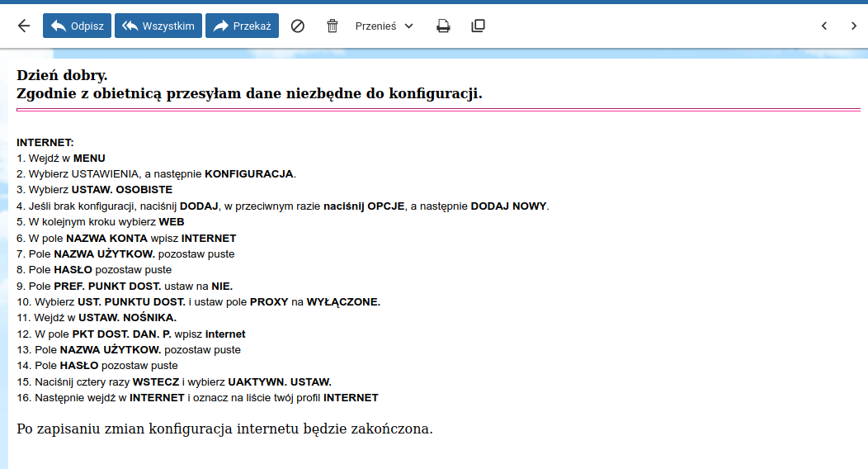
Task: Go to previous message chevron
Action: pos(823,26)
